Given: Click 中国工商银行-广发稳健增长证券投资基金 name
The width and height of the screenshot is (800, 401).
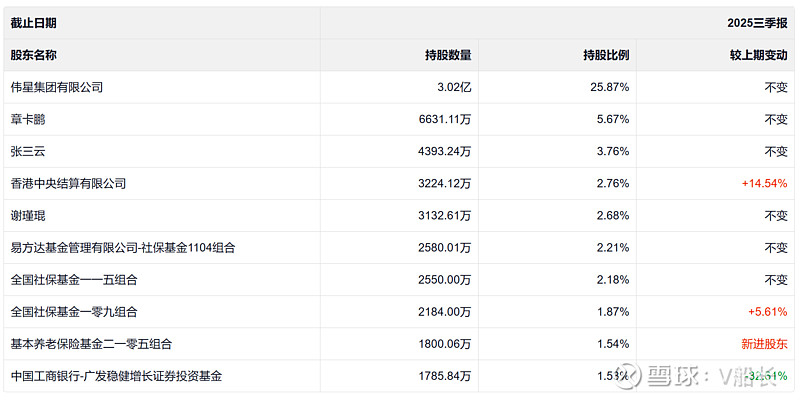Looking at the screenshot, I should pyautogui.click(x=116, y=376).
